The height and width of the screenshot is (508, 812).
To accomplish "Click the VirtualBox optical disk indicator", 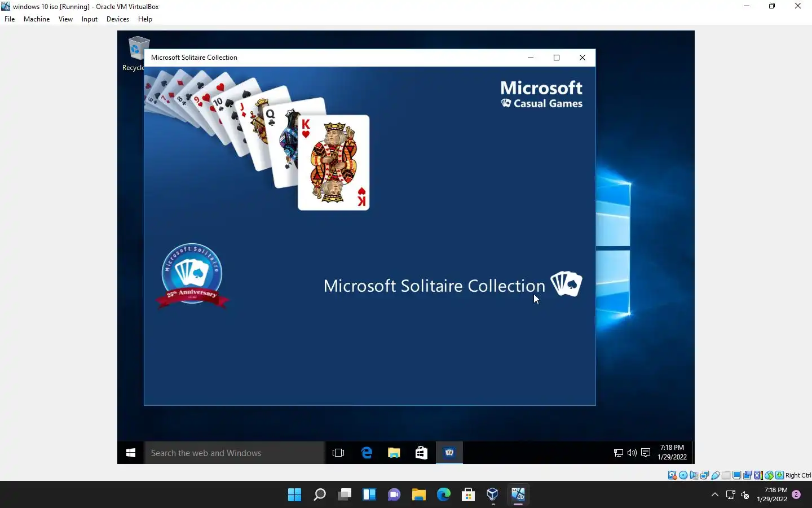I will coord(683,475).
